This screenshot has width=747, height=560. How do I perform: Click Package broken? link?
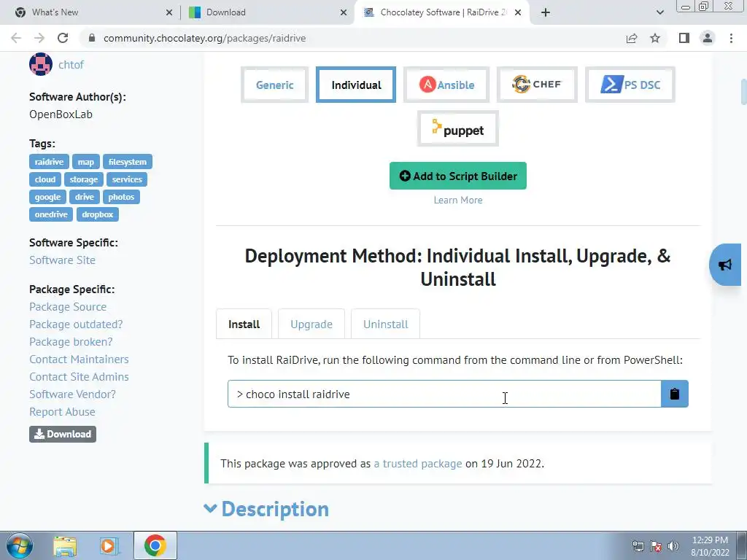click(x=71, y=342)
